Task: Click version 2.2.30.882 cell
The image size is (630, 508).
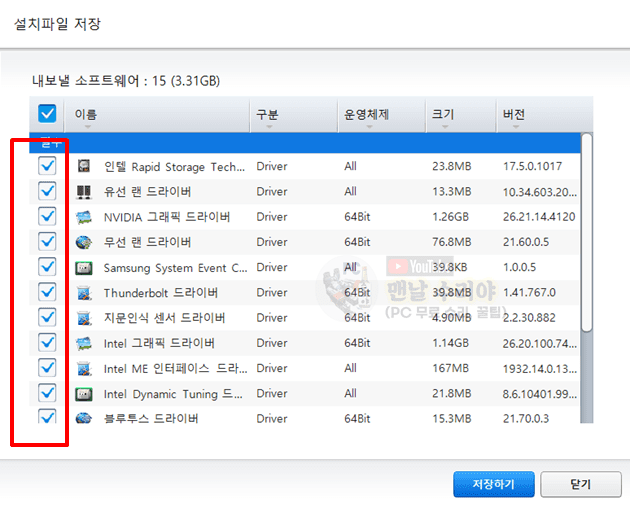Action: [529, 318]
